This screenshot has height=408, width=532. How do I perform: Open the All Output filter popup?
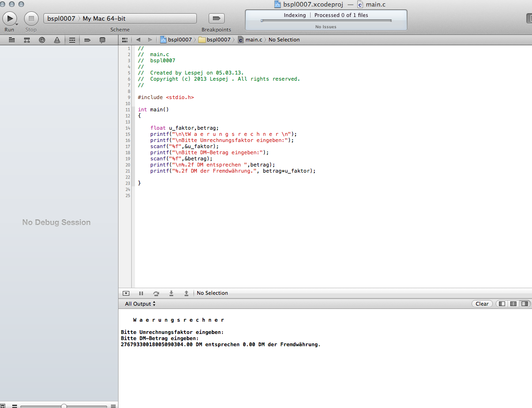coord(140,304)
